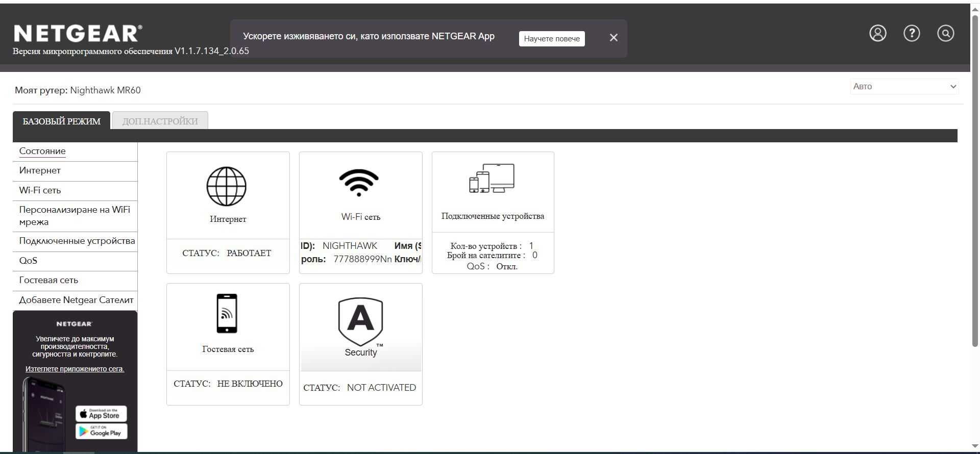Click the СТАТУС: NOT ACTIVATED security status
Screen dimensions: 980x454
(359, 388)
